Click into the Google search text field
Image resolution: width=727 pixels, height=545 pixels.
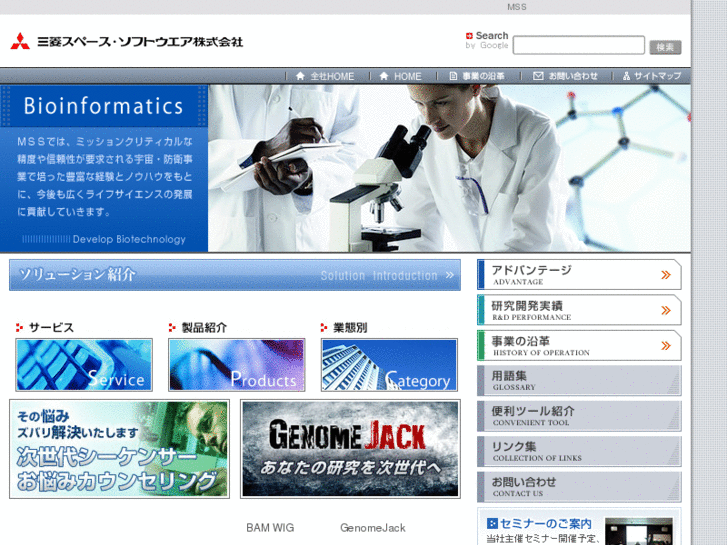[579, 45]
